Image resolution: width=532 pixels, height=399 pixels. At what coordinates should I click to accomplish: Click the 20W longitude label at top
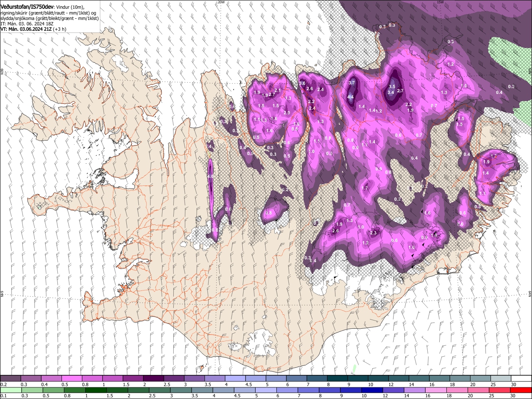click(221, 2)
